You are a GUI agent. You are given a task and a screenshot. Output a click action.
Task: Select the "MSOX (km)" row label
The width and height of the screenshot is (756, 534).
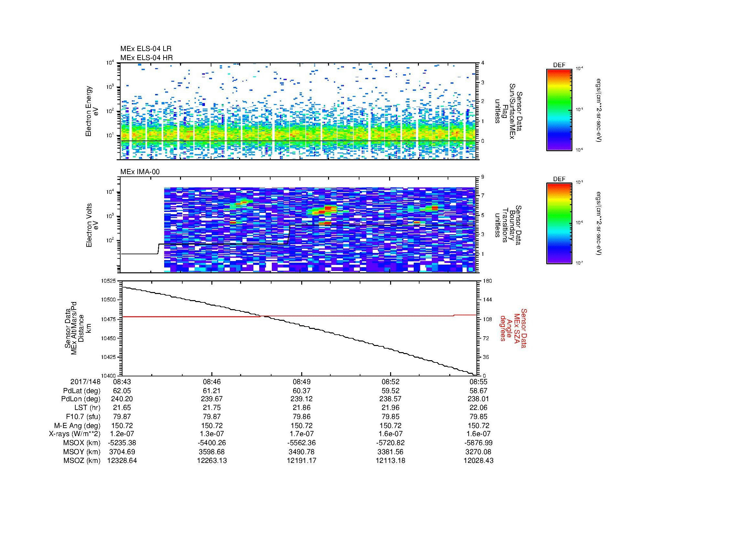(x=81, y=443)
